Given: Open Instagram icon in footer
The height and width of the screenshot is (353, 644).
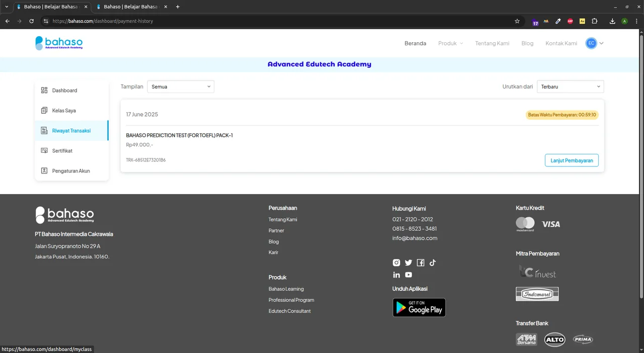Looking at the screenshot, I should pos(396,262).
